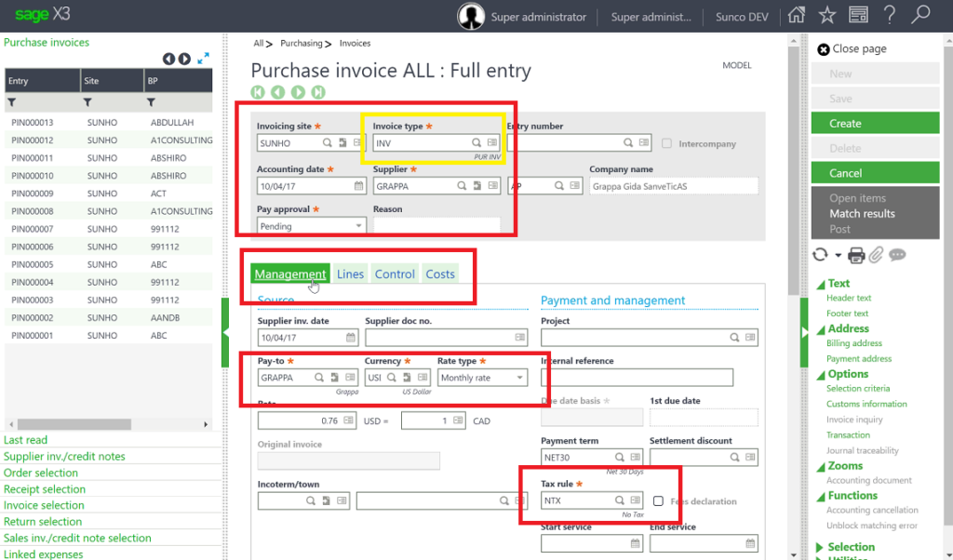Image resolution: width=953 pixels, height=560 pixels.
Task: Collapse the Zooms section
Action: pos(821,467)
